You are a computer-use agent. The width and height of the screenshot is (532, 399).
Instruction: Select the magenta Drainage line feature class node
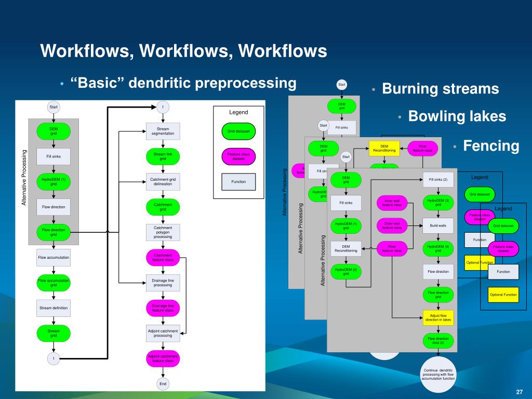[x=163, y=308]
